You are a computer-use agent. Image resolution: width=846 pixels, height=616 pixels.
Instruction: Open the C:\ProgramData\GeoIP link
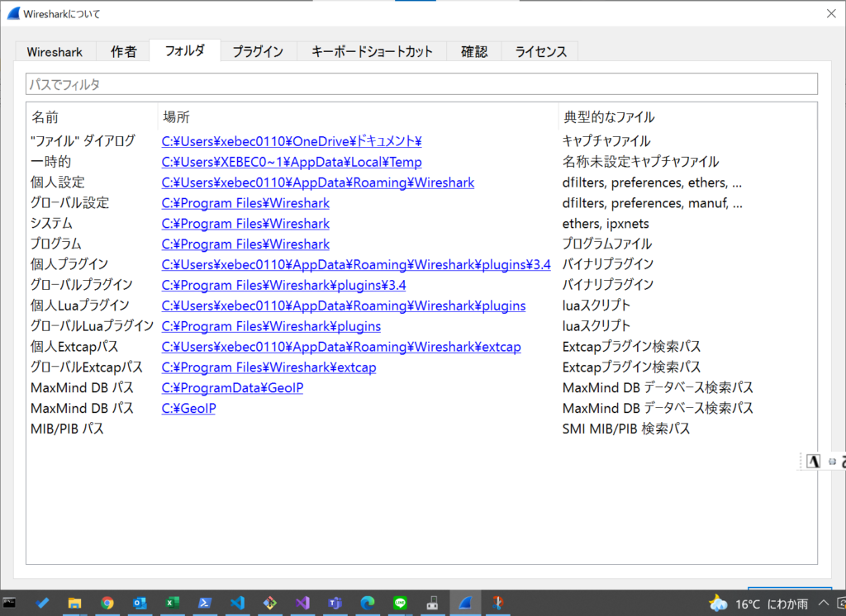click(x=232, y=387)
